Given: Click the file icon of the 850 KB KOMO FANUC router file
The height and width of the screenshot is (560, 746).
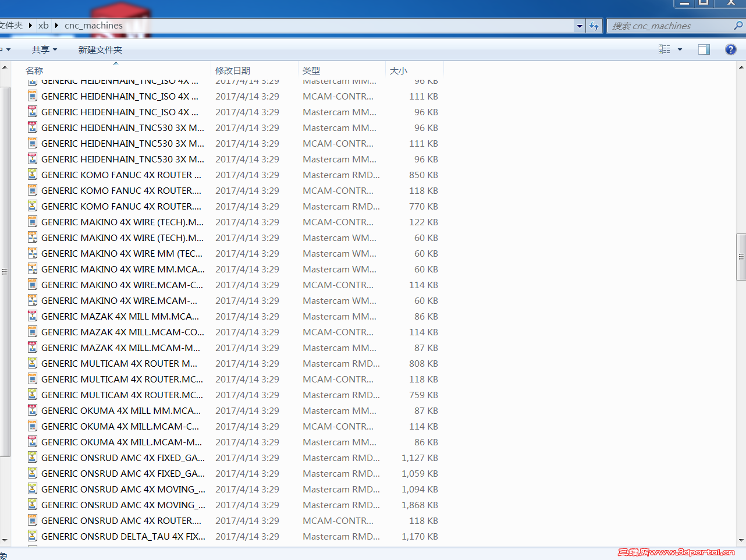Looking at the screenshot, I should coord(33,175).
